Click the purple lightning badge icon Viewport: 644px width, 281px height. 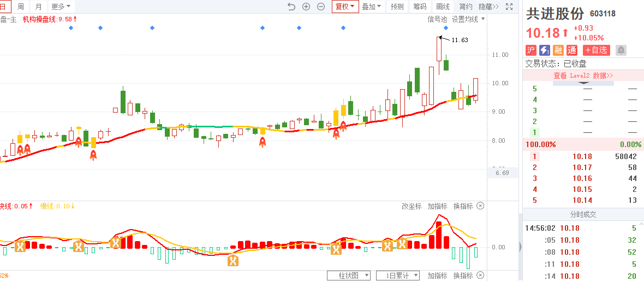(545, 50)
